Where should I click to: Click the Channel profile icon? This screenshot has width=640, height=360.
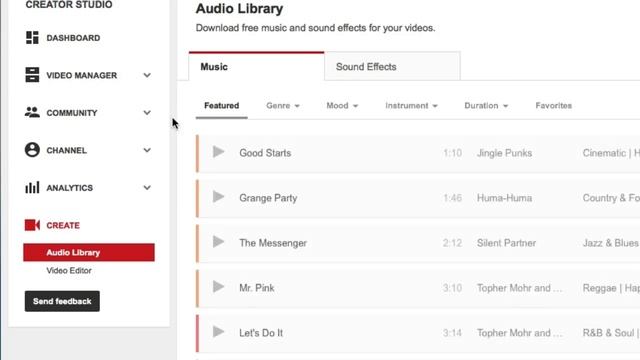coord(32,150)
